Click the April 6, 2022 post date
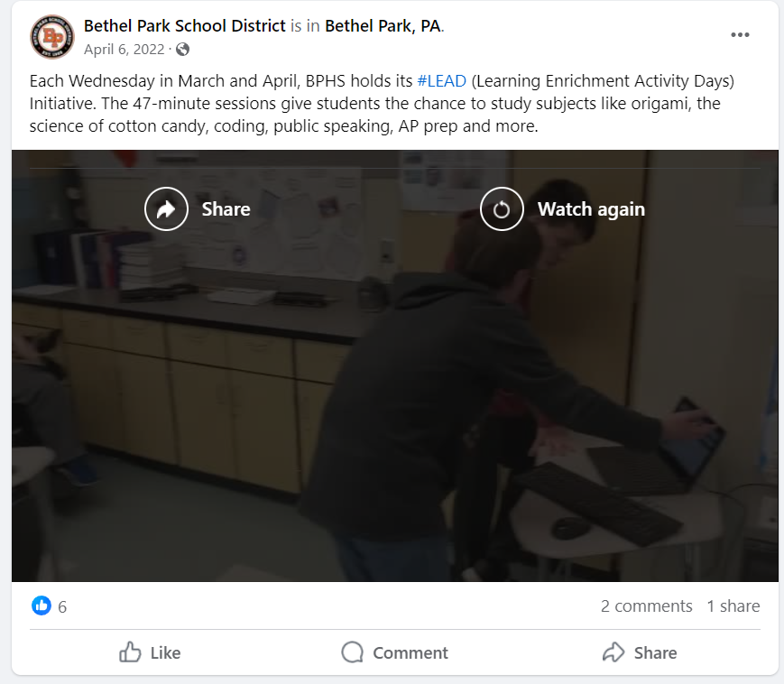The image size is (784, 684). (124, 50)
